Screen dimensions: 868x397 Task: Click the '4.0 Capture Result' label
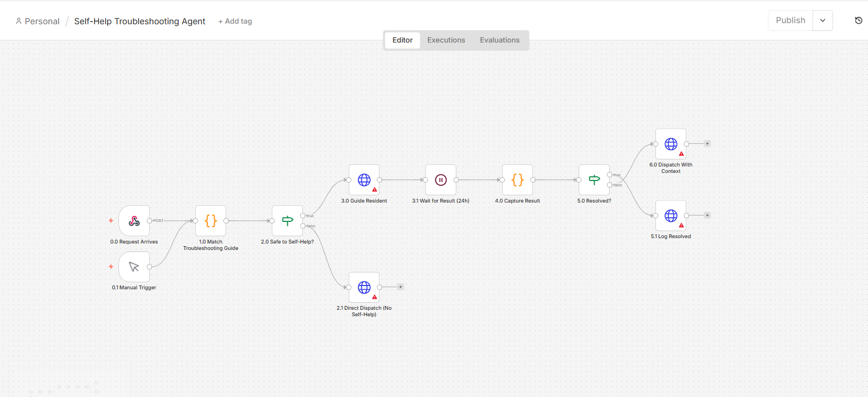(518, 201)
